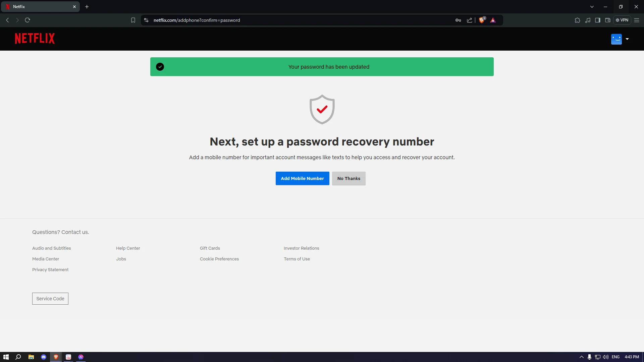The image size is (644, 362).
Task: Open the Help Center link
Action: click(128, 248)
